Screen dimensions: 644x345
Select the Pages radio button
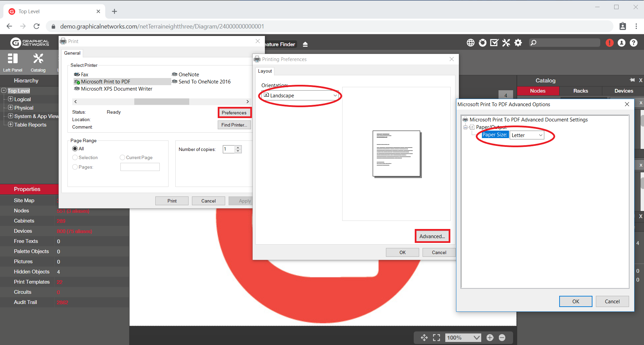pyautogui.click(x=75, y=167)
